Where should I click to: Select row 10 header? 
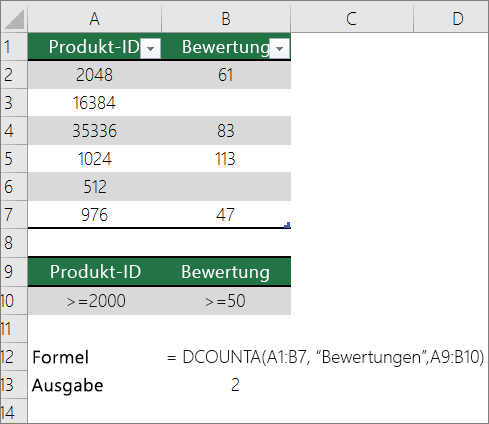(14, 301)
